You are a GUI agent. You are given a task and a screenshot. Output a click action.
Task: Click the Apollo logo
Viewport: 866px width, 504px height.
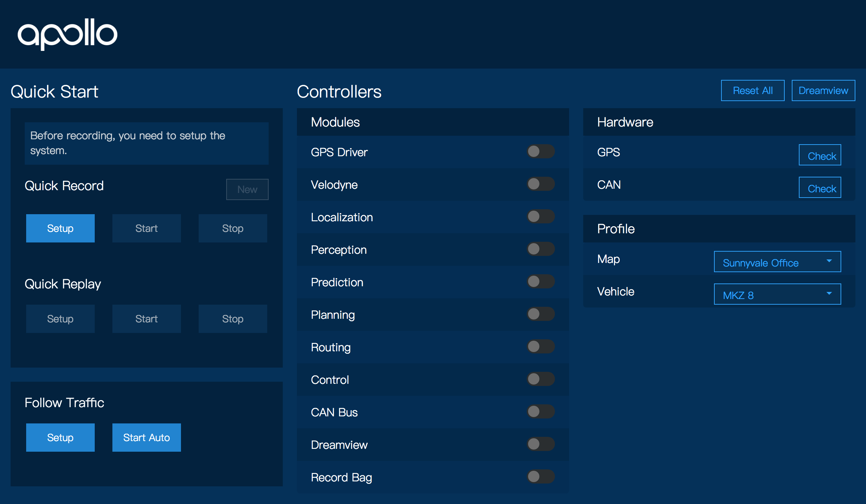[67, 34]
